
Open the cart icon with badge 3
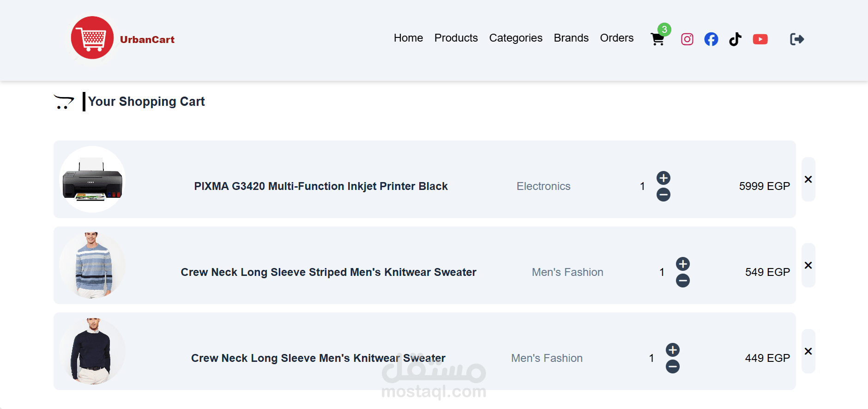click(x=657, y=39)
